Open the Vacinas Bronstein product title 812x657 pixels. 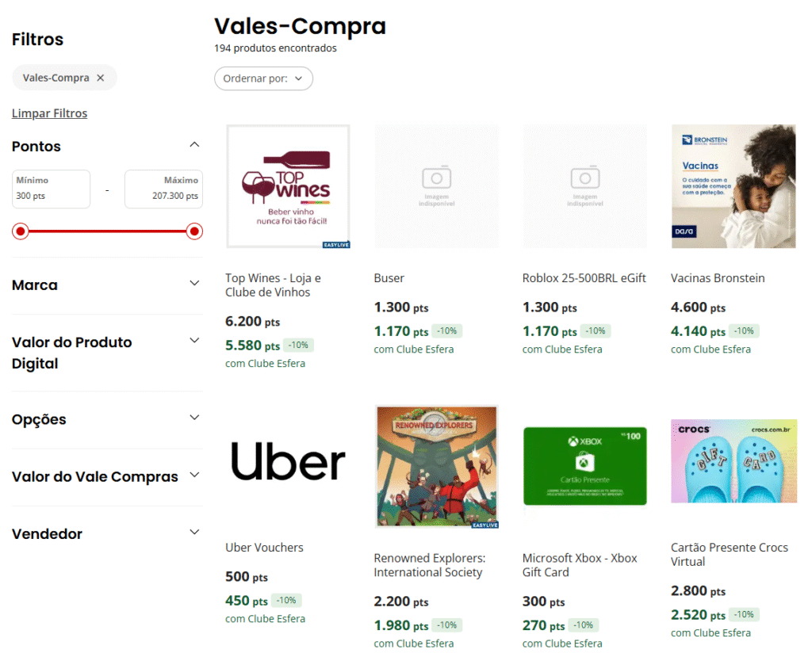[x=718, y=278]
